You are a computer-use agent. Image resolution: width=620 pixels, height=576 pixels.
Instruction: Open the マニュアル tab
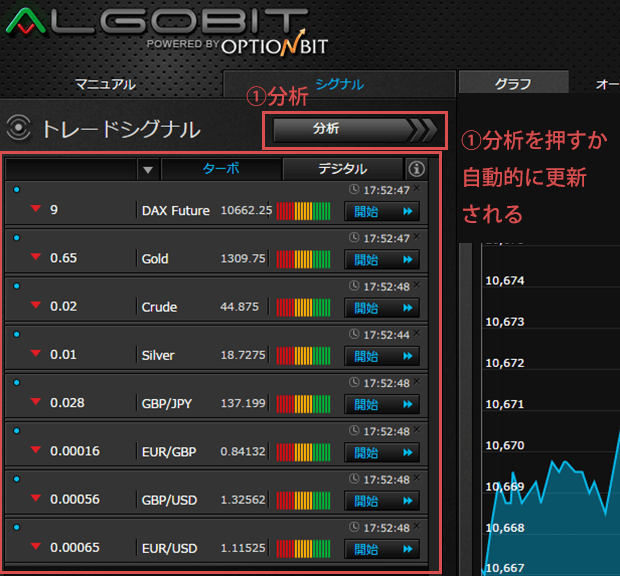[105, 84]
